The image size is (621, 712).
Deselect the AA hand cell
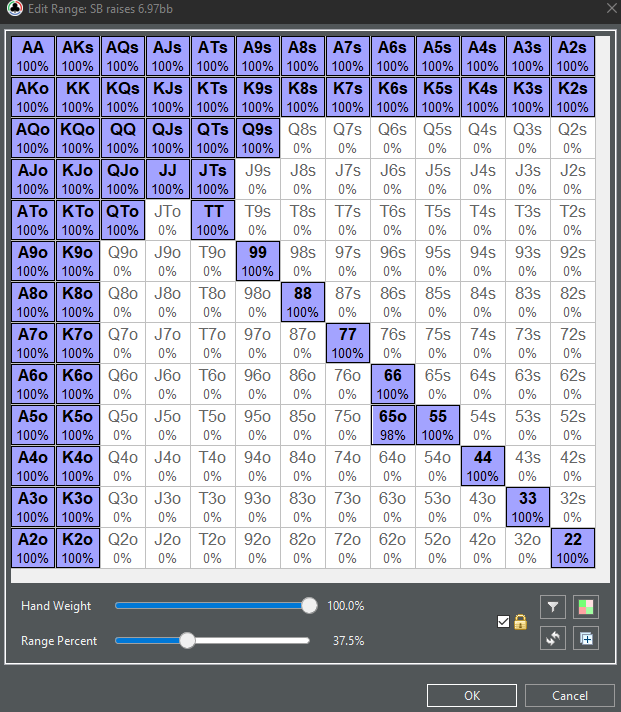click(x=33, y=56)
